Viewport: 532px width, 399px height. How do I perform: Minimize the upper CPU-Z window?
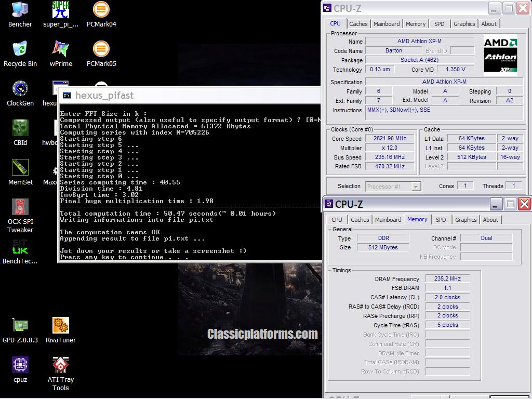(x=494, y=8)
